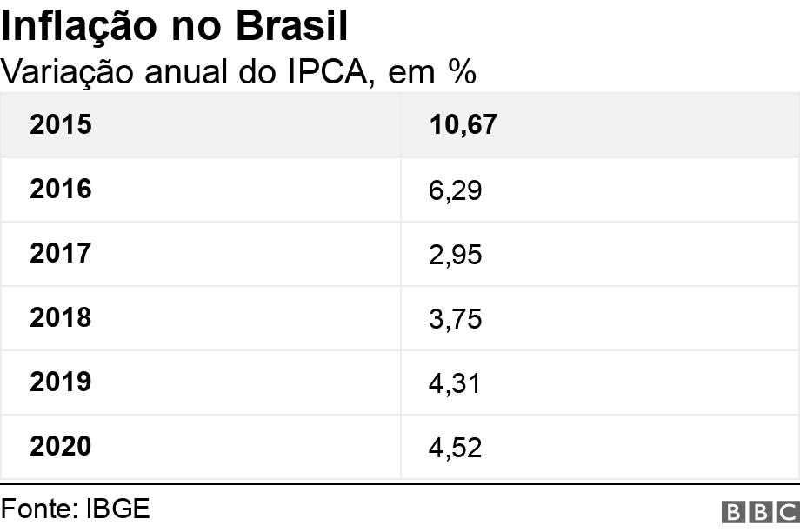Viewport: 800px width, 532px height.
Task: Click the 2,95 inflation value
Action: click(455, 255)
